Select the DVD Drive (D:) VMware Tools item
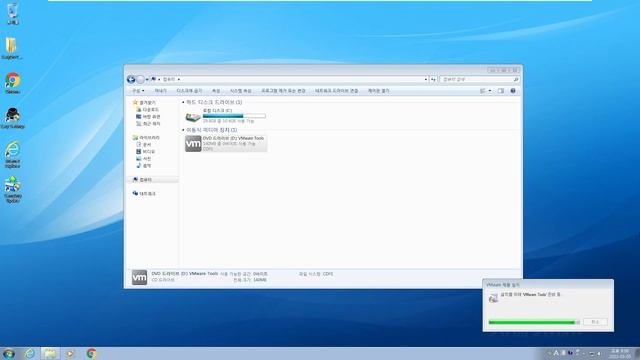The width and height of the screenshot is (640, 360). (226, 143)
